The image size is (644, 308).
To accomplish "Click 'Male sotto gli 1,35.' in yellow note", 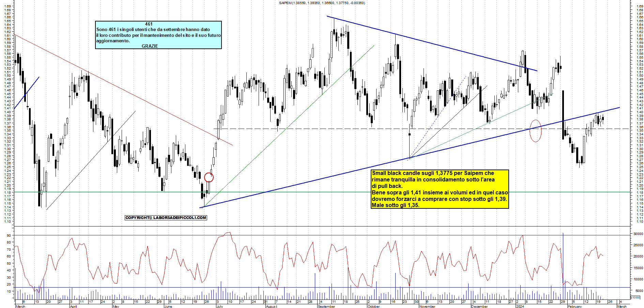I will 395,205.
